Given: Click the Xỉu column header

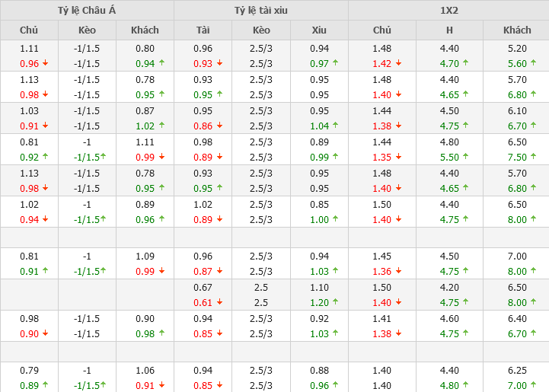Looking at the screenshot, I should tap(319, 30).
